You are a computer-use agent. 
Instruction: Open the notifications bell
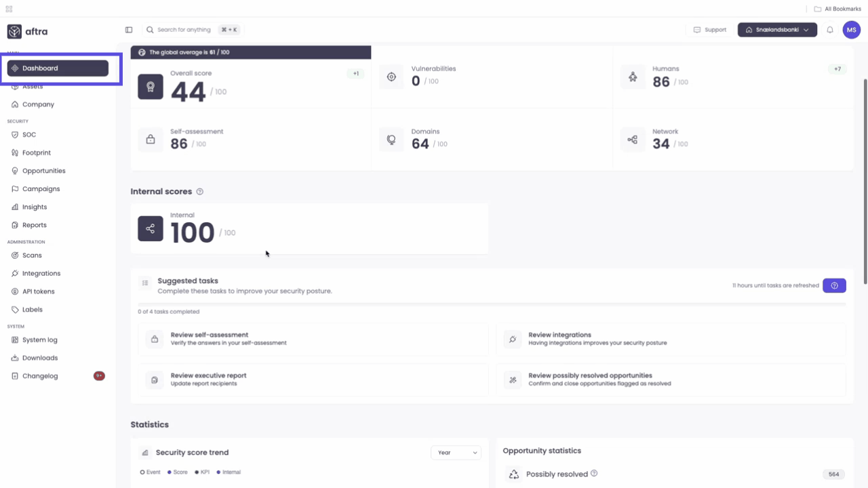point(829,29)
